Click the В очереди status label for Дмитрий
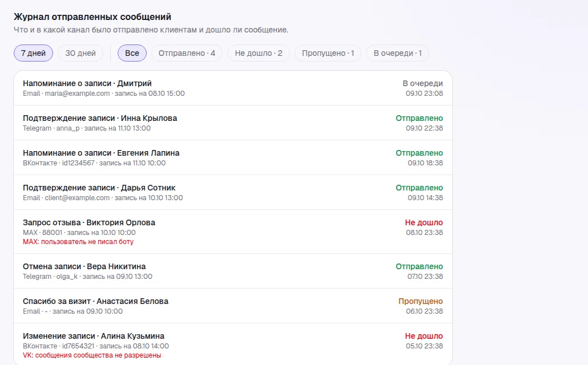This screenshot has width=588, height=365. [422, 84]
